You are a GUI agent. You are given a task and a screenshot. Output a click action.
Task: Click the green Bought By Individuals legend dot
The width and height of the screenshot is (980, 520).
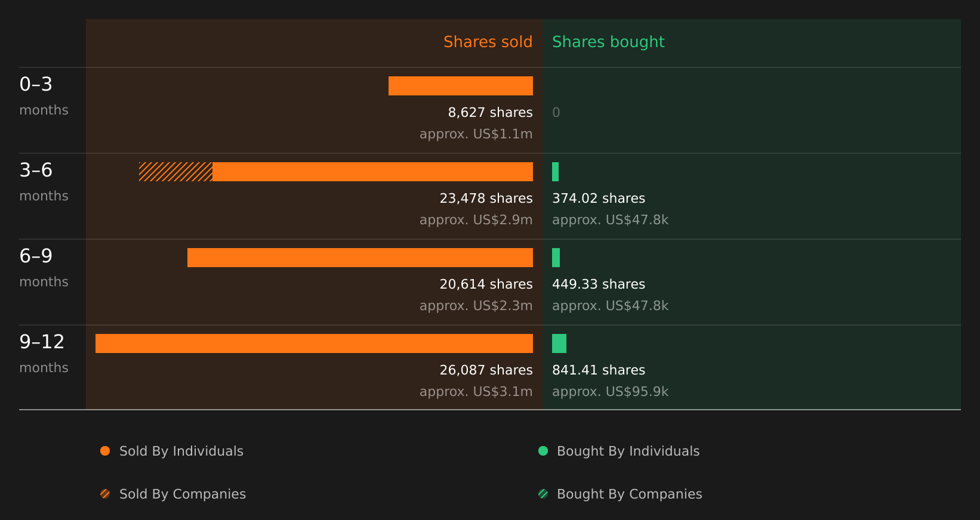(x=543, y=451)
